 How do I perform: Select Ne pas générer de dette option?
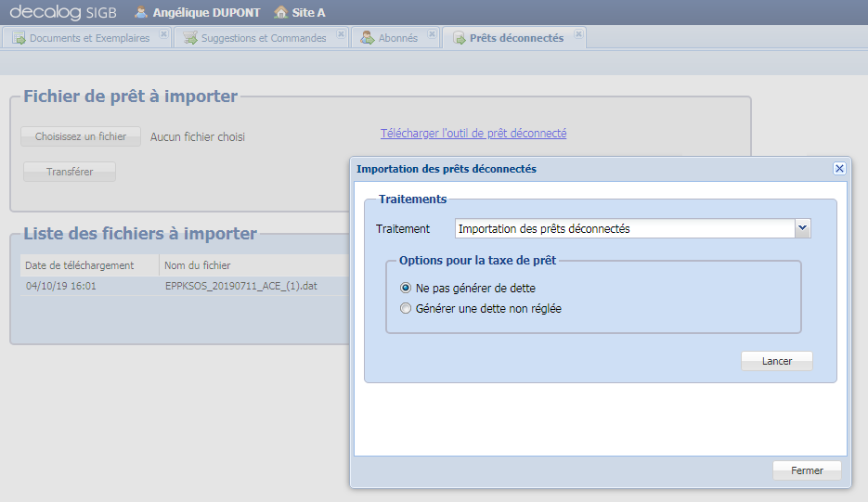coord(406,288)
